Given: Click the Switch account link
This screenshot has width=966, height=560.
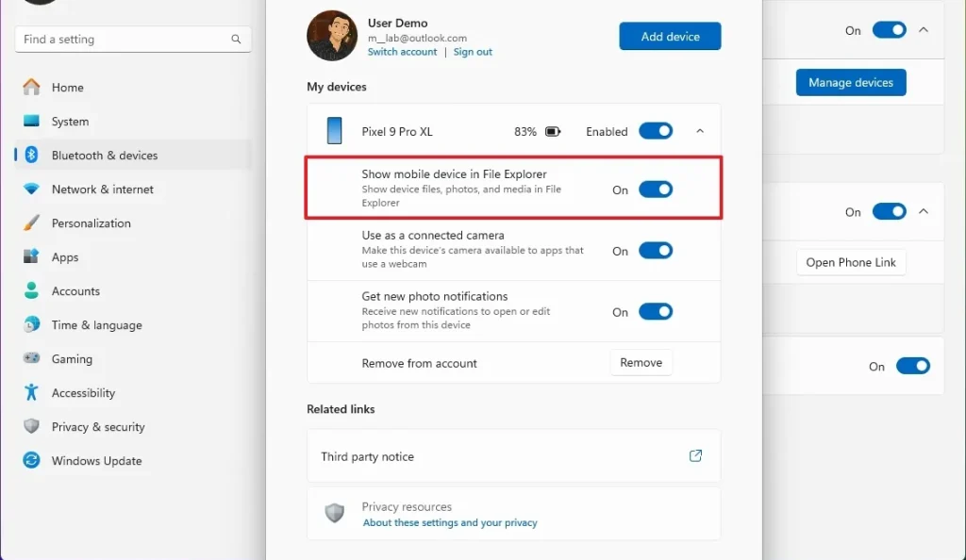Looking at the screenshot, I should (x=402, y=52).
